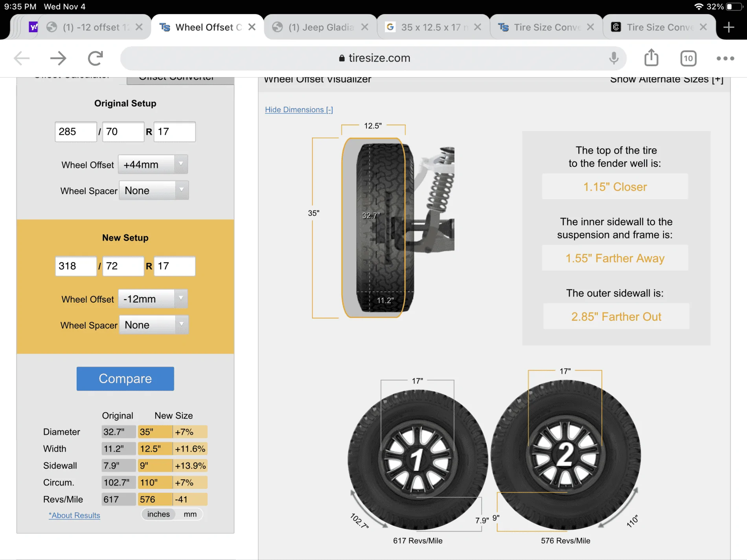This screenshot has width=747, height=560.
Task: Click the tiresize.com address bar
Action: click(x=373, y=58)
